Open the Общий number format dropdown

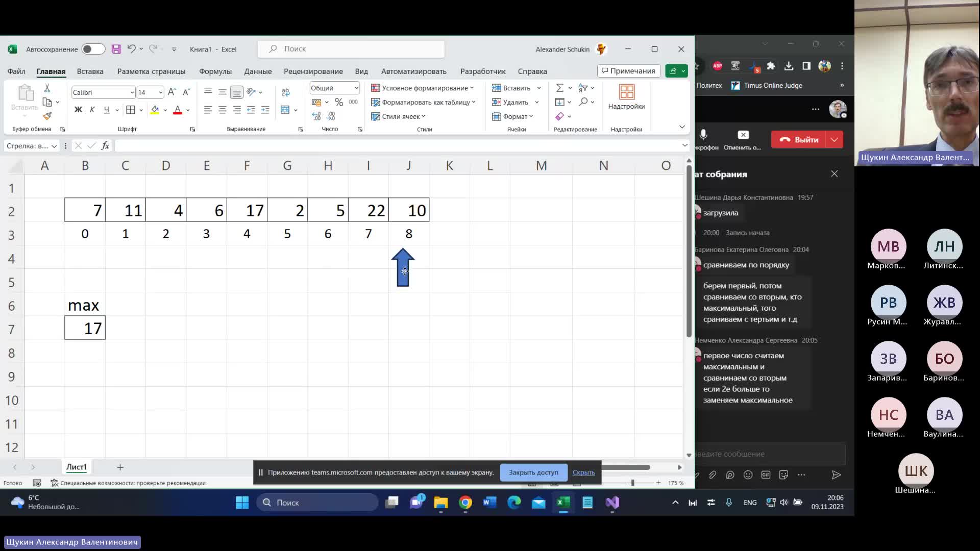[x=356, y=88]
